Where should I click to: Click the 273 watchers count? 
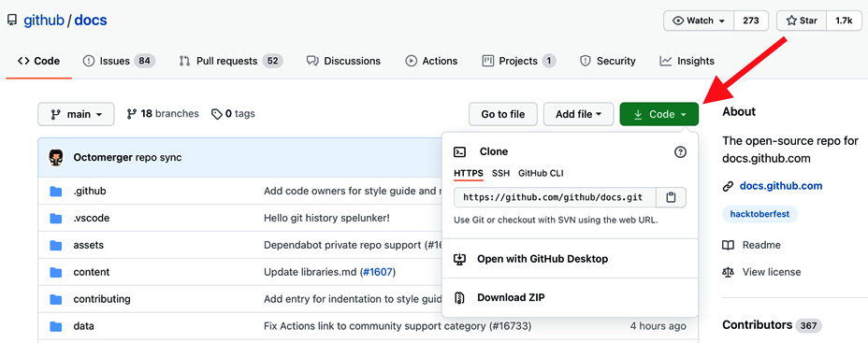click(x=751, y=21)
